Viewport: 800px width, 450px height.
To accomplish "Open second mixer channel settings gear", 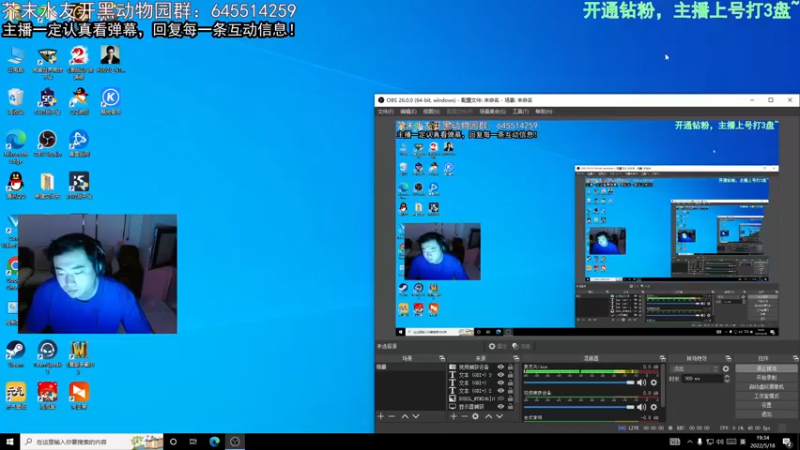I will pyautogui.click(x=654, y=407).
